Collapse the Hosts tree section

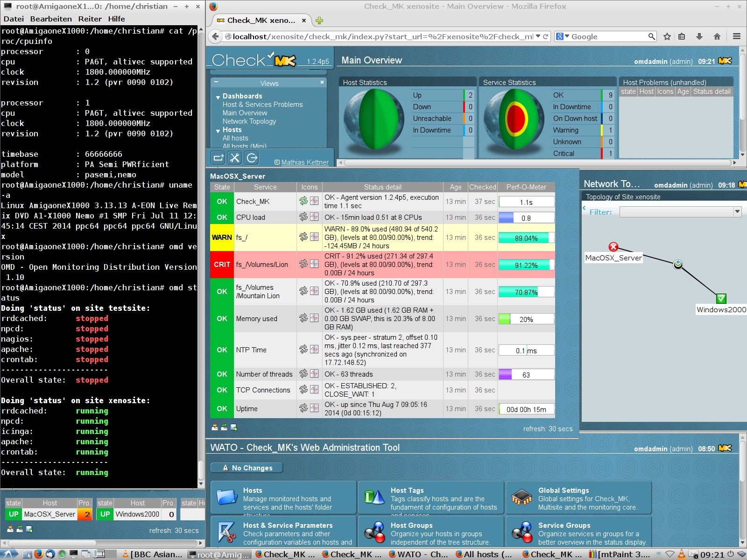point(218,131)
